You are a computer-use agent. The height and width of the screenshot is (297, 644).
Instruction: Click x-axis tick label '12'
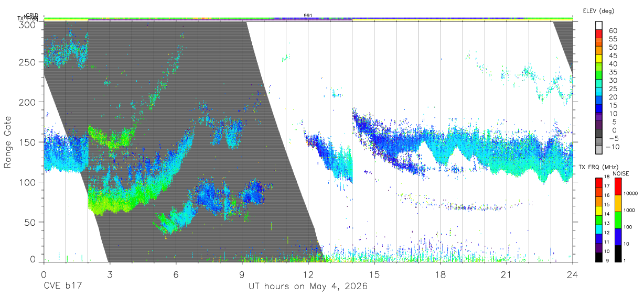pyautogui.click(x=308, y=274)
